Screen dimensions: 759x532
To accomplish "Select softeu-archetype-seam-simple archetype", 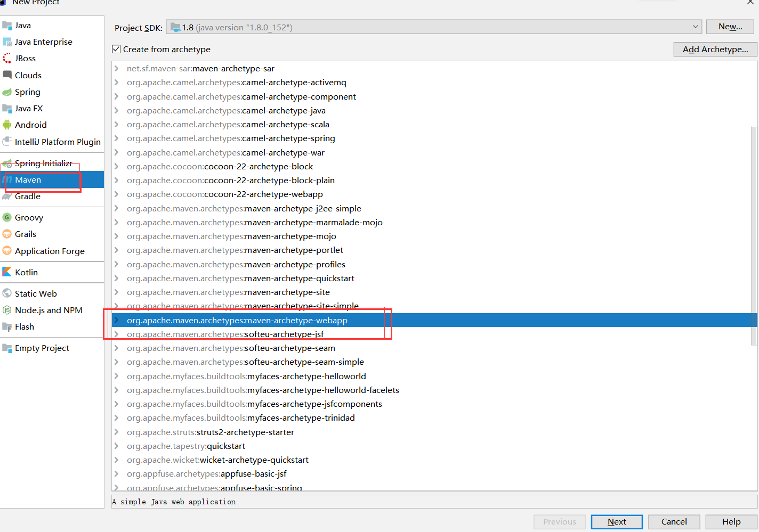I will tap(245, 362).
